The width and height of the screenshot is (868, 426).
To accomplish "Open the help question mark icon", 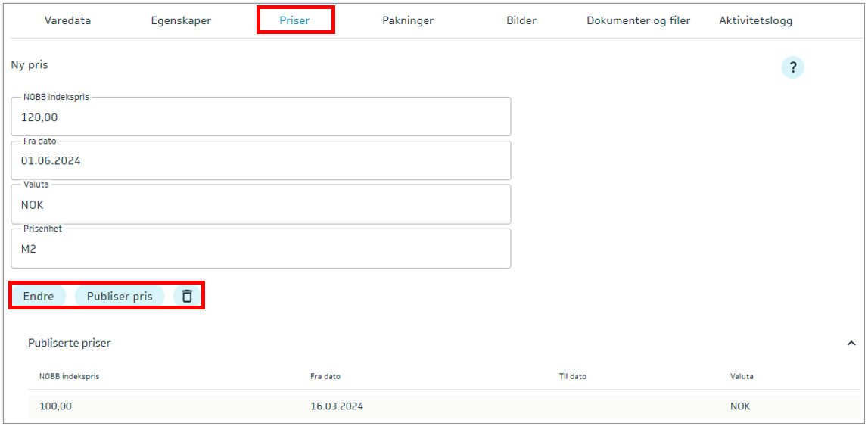I will click(792, 67).
